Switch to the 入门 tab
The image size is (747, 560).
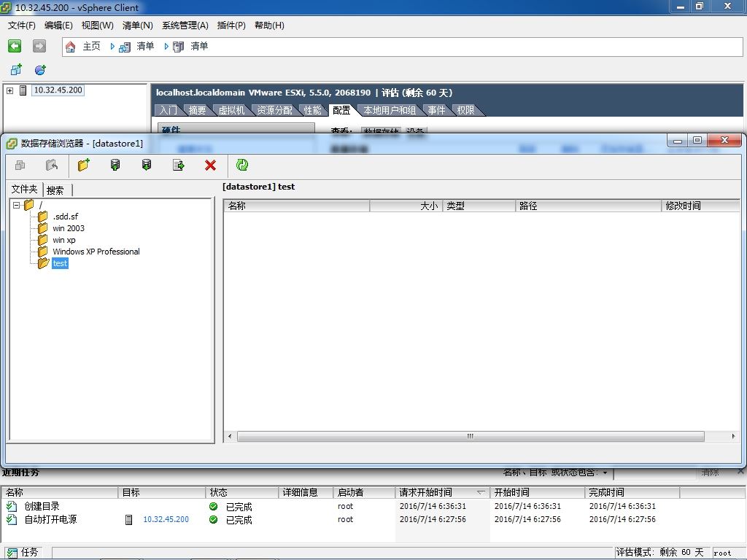coord(169,111)
